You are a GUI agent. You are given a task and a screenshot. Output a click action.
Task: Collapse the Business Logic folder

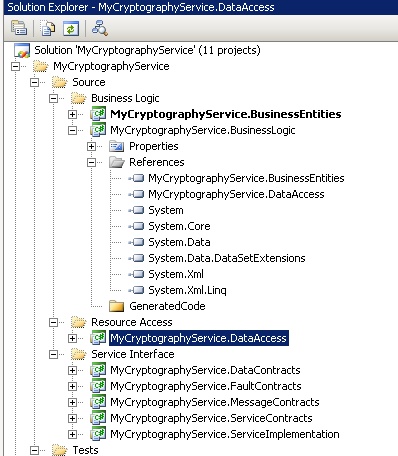pos(53,98)
